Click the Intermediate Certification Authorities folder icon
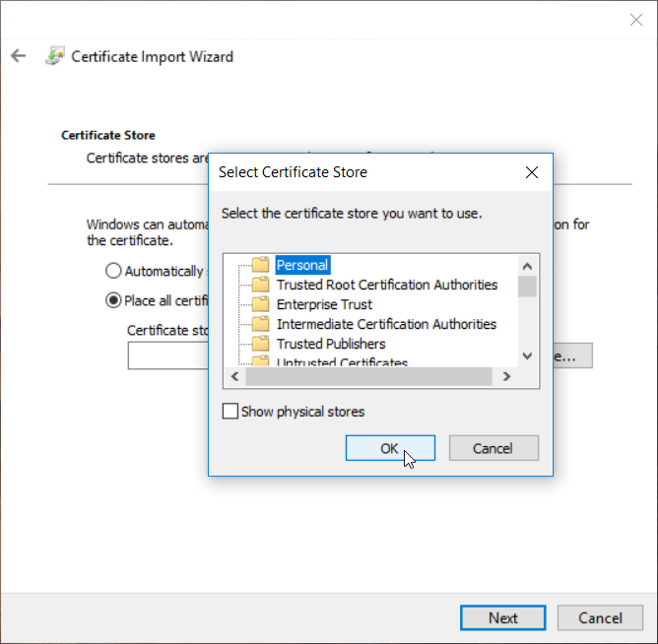 pos(260,324)
